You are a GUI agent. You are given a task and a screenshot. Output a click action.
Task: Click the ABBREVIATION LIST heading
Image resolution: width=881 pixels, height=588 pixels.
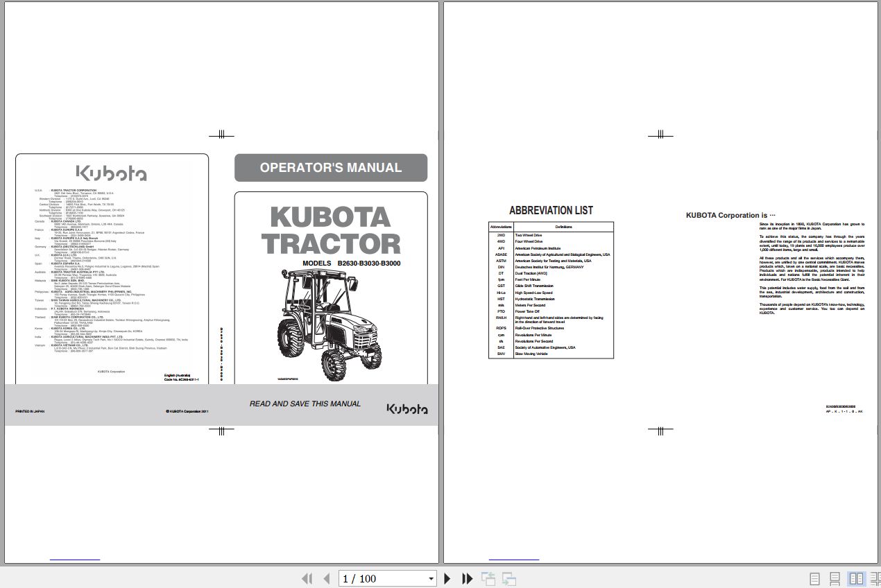[x=551, y=210]
